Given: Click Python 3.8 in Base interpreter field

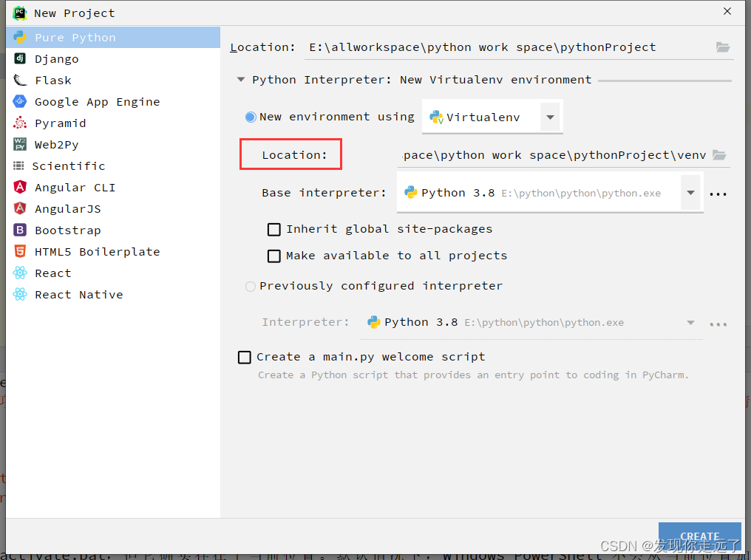Looking at the screenshot, I should [458, 193].
